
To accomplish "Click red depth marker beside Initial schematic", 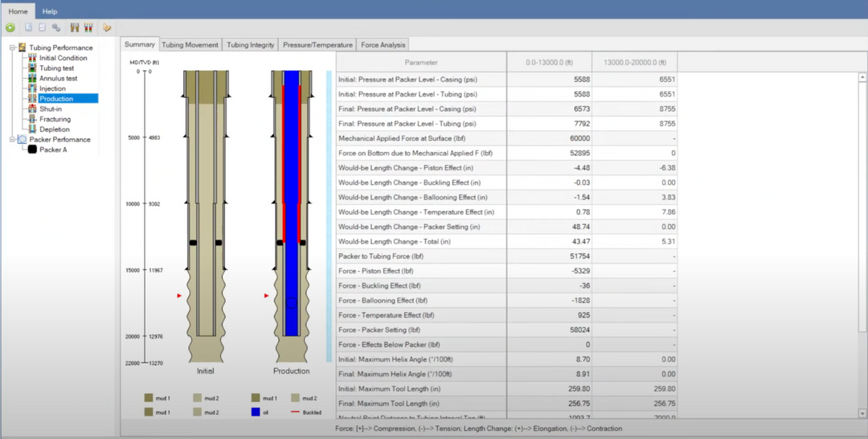I will [179, 296].
